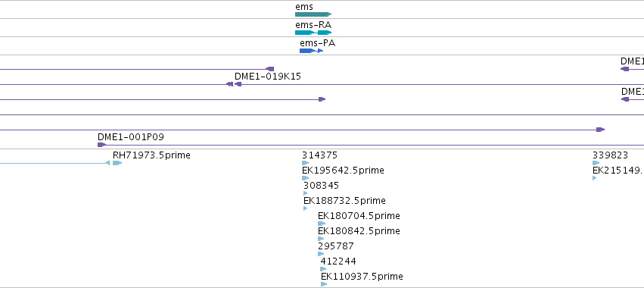Select the ems gene arrow glyph
Viewport: 644px width, 288px height.
(313, 14)
